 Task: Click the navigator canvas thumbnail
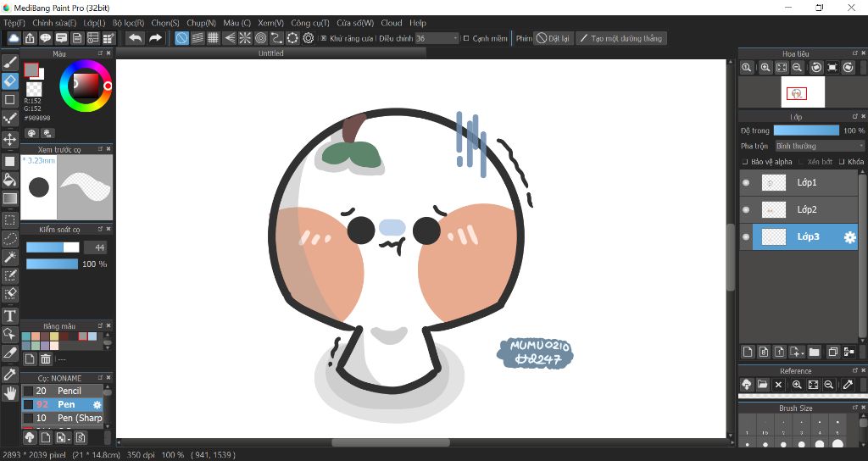[803, 92]
